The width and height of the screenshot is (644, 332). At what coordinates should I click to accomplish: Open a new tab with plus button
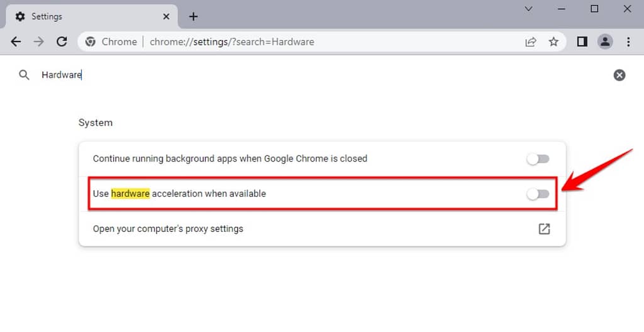[x=193, y=16]
